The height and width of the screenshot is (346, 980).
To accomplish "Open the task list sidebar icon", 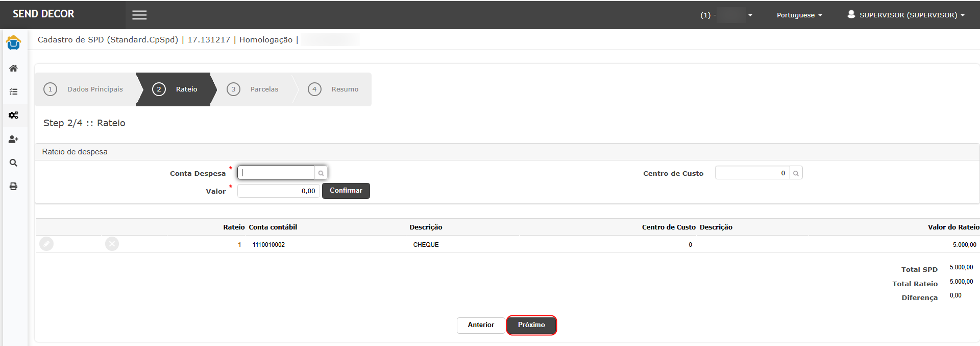I will (14, 92).
